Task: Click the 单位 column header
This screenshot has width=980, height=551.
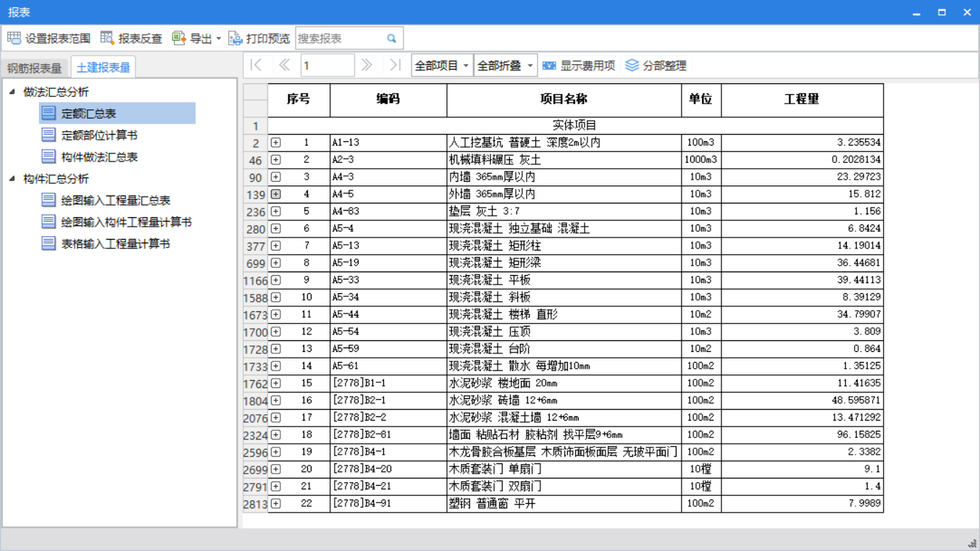Action: (701, 100)
